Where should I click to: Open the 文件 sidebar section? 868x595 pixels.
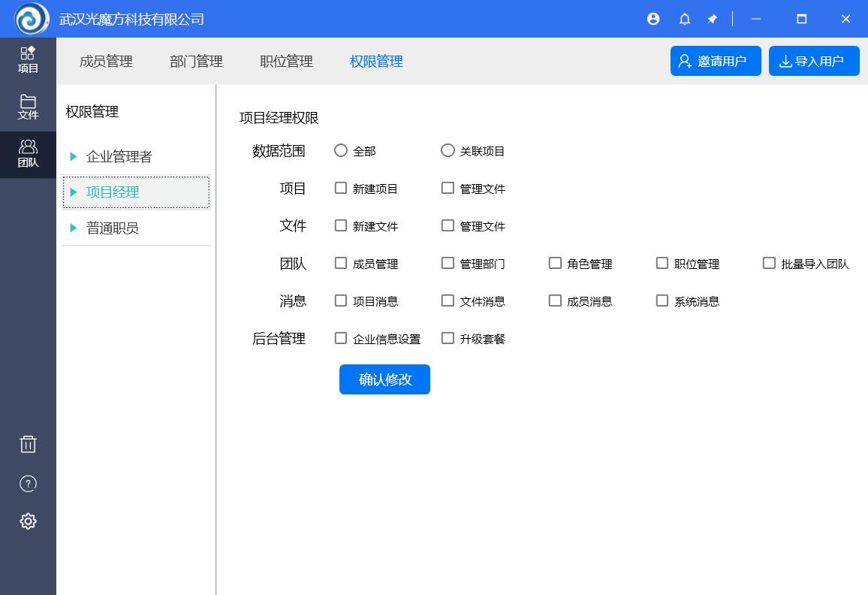[x=28, y=107]
